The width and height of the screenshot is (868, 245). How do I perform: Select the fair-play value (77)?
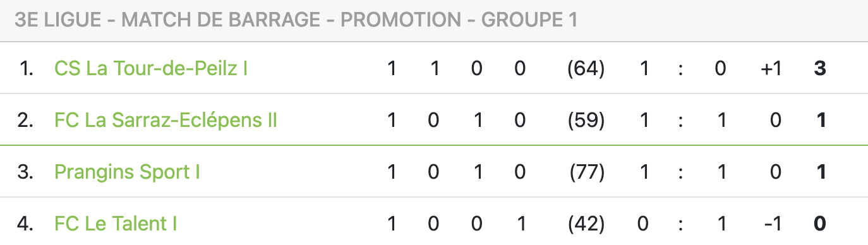tap(586, 172)
